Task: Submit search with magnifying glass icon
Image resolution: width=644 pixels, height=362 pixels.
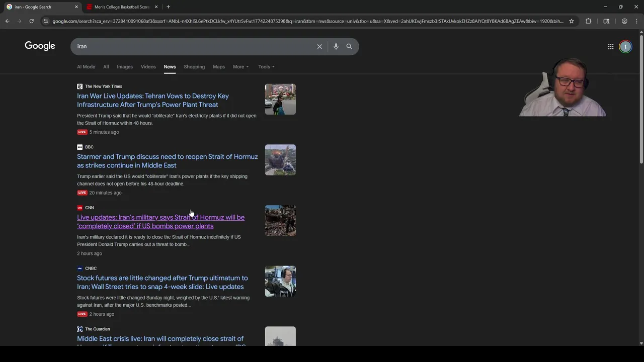Action: [x=349, y=46]
